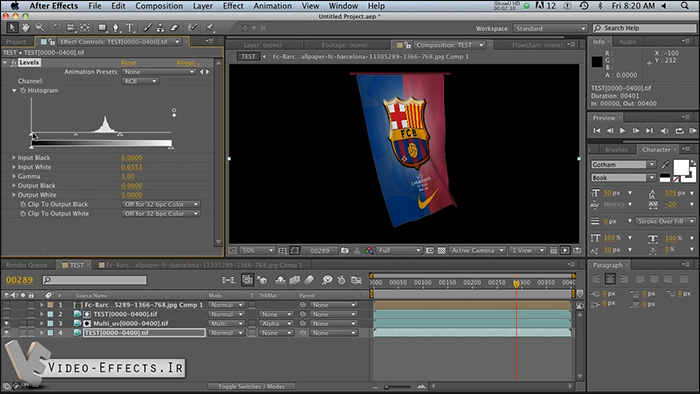700x394 pixels.
Task: Collapse the Histogram section
Action: [x=14, y=91]
